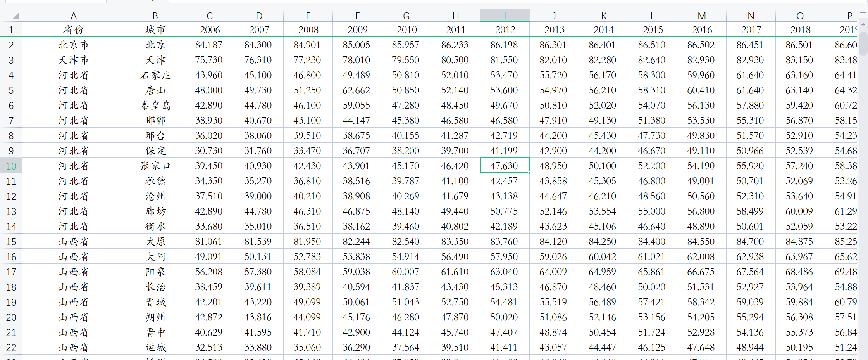The width and height of the screenshot is (868, 360).
Task: Select the 大同 city cell
Action: coord(155,257)
